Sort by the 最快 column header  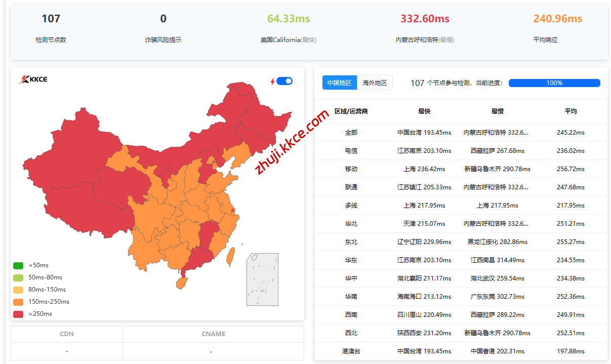[x=424, y=111]
